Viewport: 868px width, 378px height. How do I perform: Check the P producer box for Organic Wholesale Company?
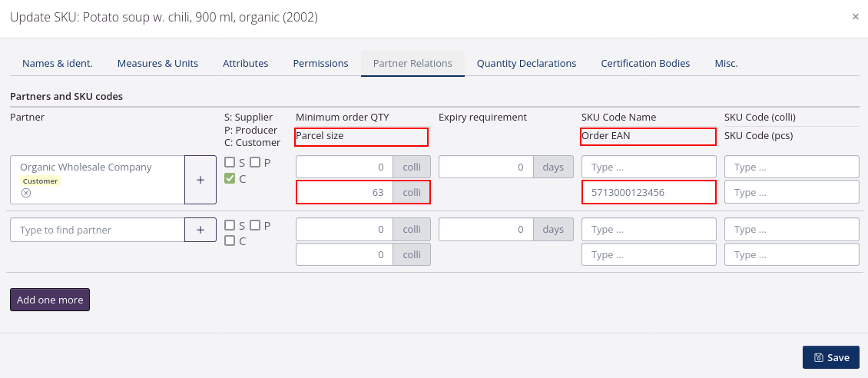[x=255, y=162]
